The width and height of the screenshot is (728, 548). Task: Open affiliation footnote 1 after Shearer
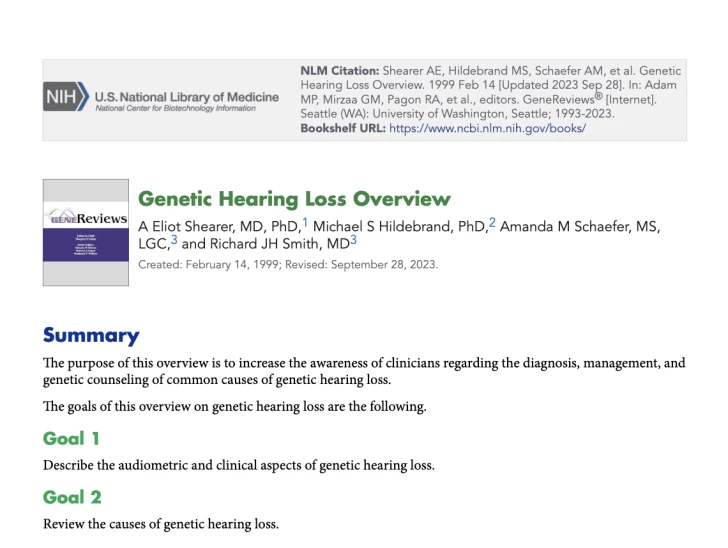pos(305,223)
